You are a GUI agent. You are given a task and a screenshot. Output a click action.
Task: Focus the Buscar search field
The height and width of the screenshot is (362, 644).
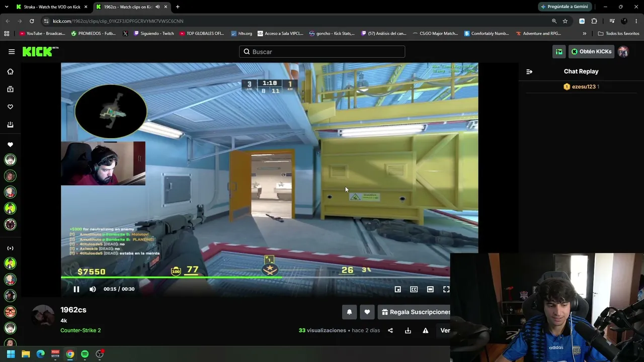tap(322, 52)
